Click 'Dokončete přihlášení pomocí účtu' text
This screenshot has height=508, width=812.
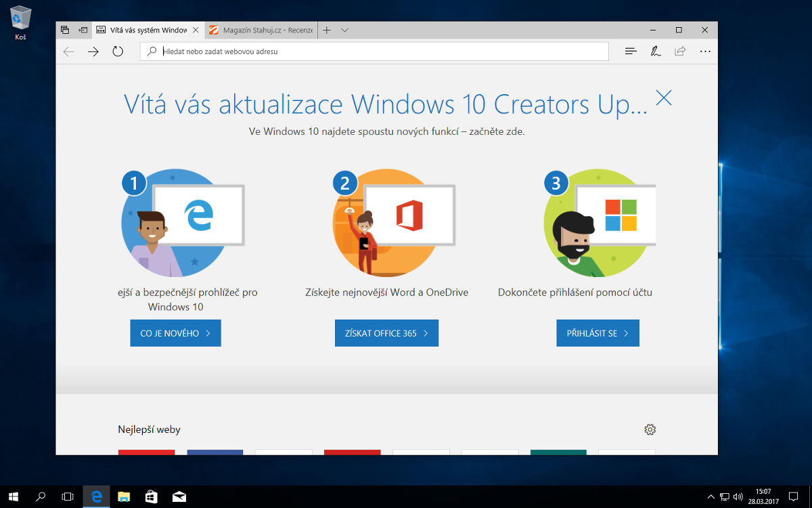(575, 293)
